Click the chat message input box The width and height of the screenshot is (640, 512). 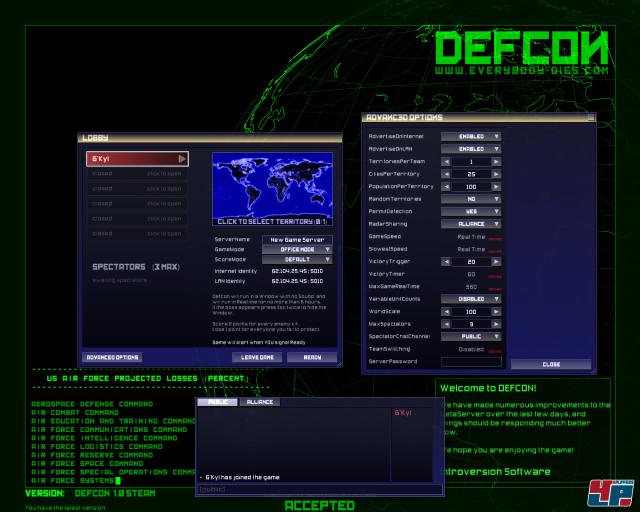(320, 489)
